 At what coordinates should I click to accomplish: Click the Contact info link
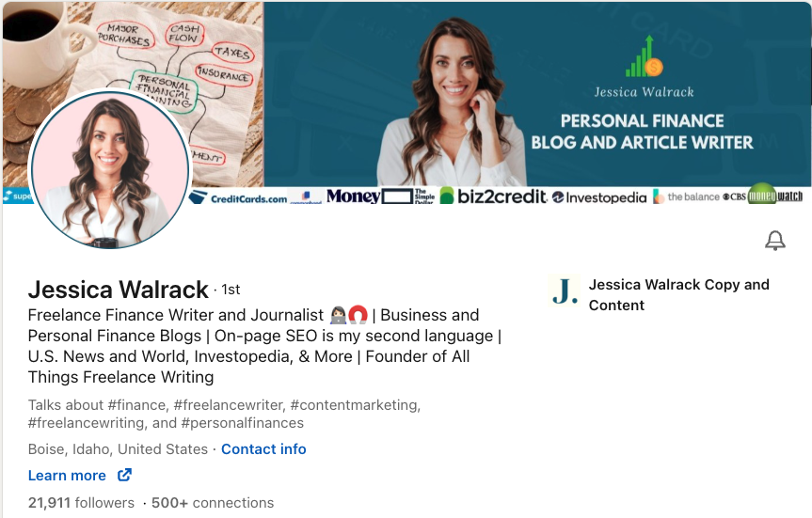263,449
